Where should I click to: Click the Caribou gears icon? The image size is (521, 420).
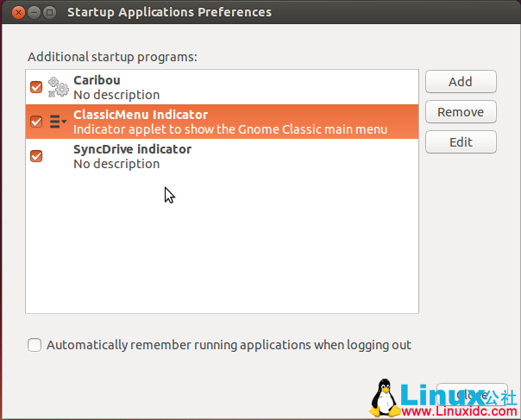coord(58,87)
